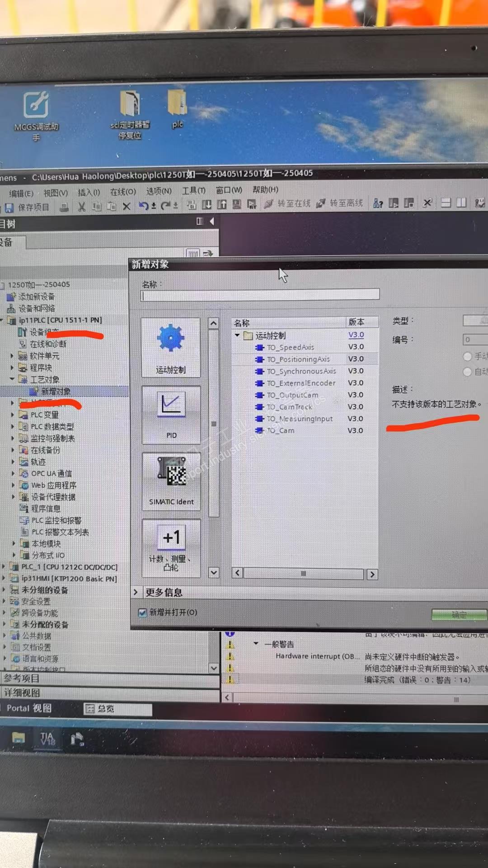Open the 编辑(E) menu
Viewport: 488px width, 868px height.
[x=21, y=193]
